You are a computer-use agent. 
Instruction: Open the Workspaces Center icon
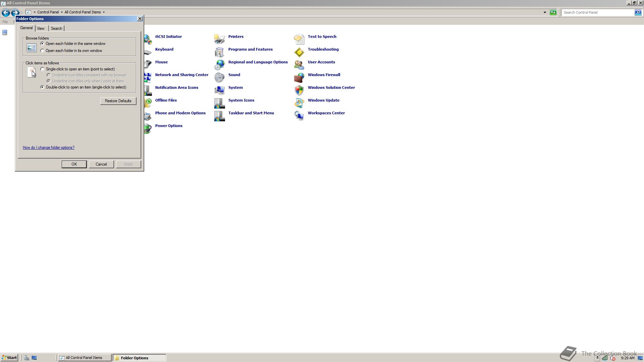pyautogui.click(x=299, y=116)
